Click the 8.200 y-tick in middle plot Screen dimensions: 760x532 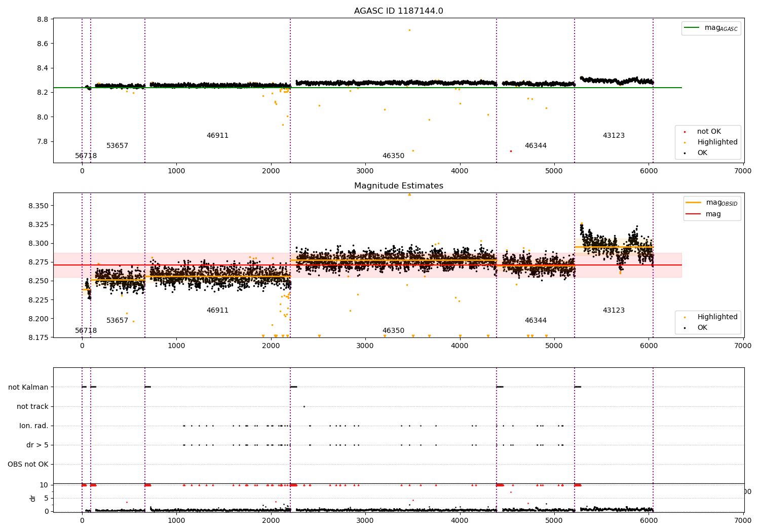coord(39,319)
